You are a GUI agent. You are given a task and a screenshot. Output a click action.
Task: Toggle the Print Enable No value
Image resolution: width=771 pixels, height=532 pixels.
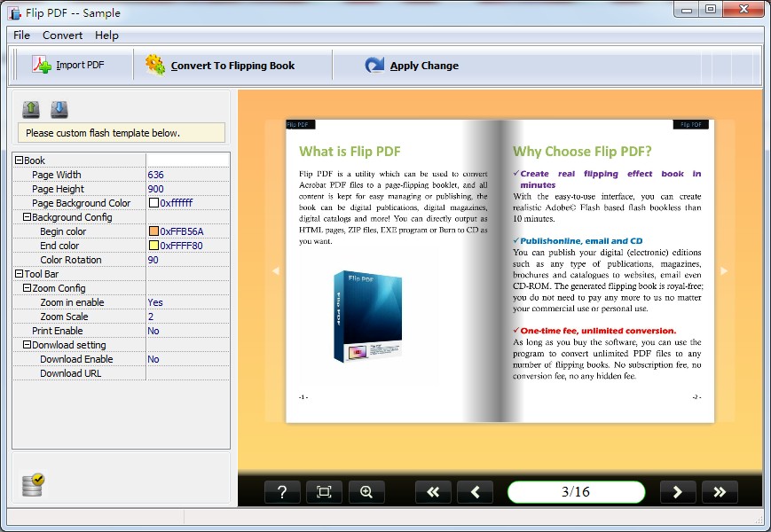coord(153,331)
